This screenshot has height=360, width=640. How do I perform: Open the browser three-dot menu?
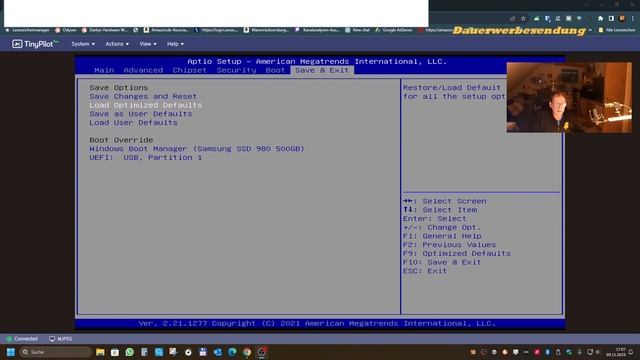click(633, 19)
